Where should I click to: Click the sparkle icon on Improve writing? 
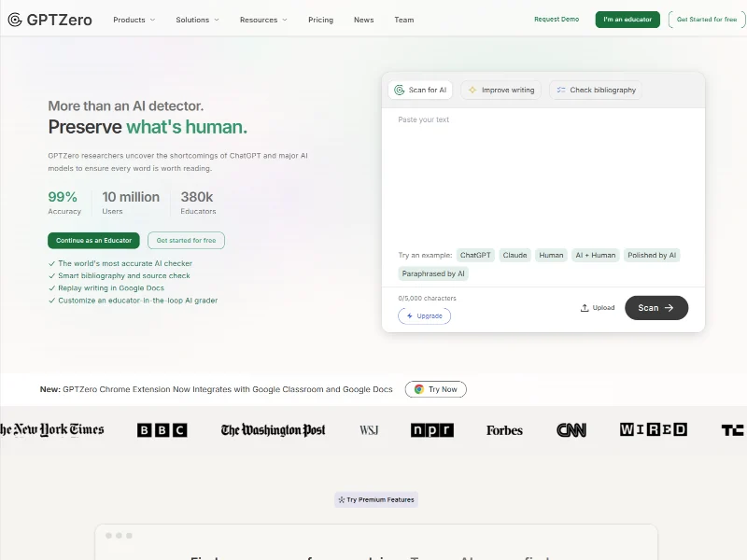point(472,90)
